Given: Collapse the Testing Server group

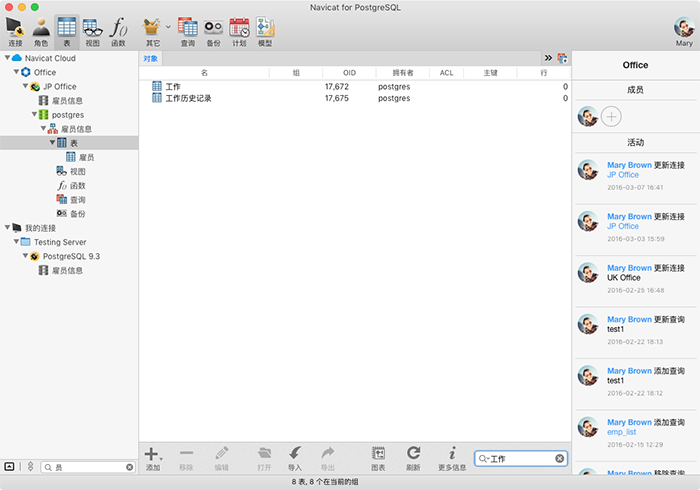Looking at the screenshot, I should click(x=16, y=241).
